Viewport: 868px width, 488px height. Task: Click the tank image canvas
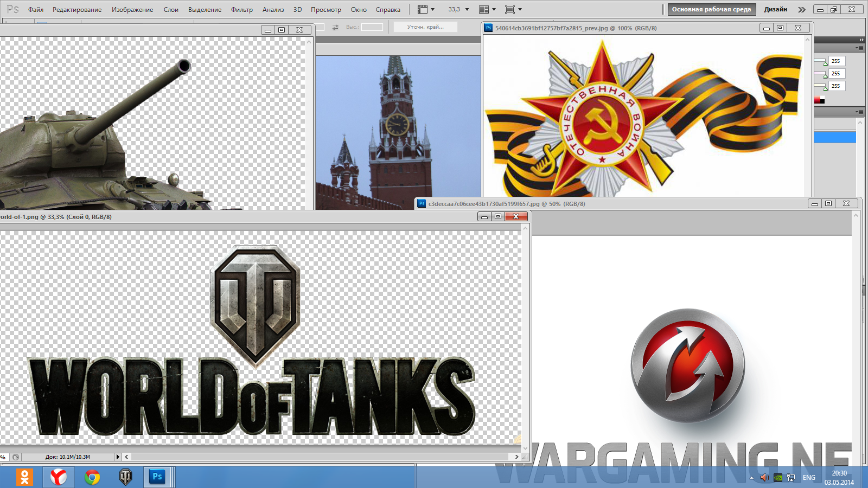152,123
